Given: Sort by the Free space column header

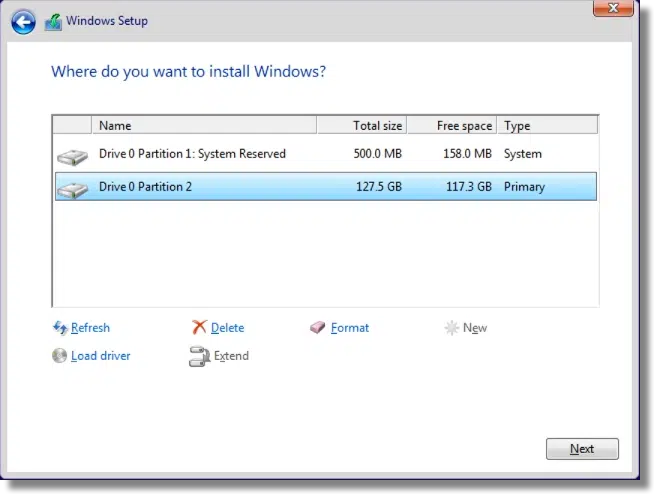Looking at the screenshot, I should pyautogui.click(x=452, y=126).
